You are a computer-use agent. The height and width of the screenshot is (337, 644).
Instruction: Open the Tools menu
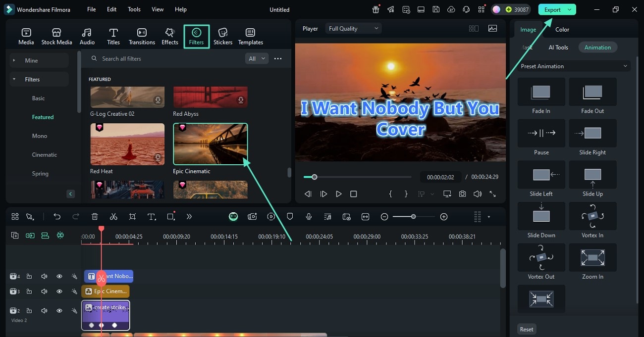(x=134, y=9)
